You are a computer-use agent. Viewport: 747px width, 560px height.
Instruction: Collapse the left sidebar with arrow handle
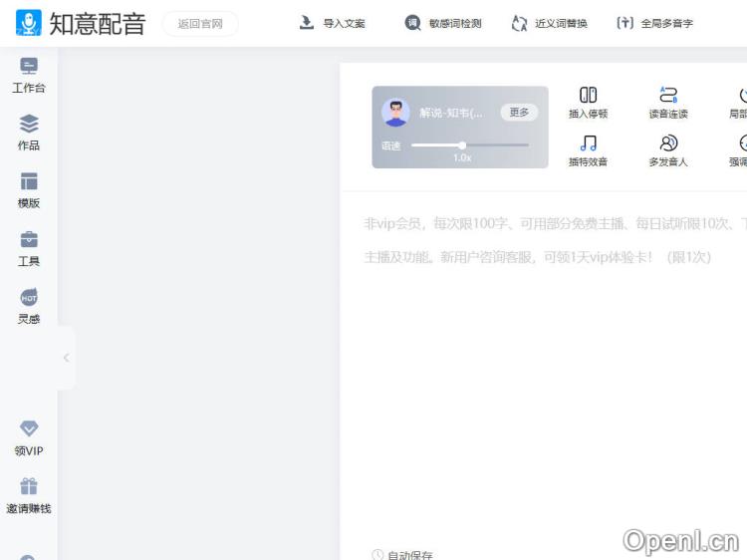coord(66,358)
